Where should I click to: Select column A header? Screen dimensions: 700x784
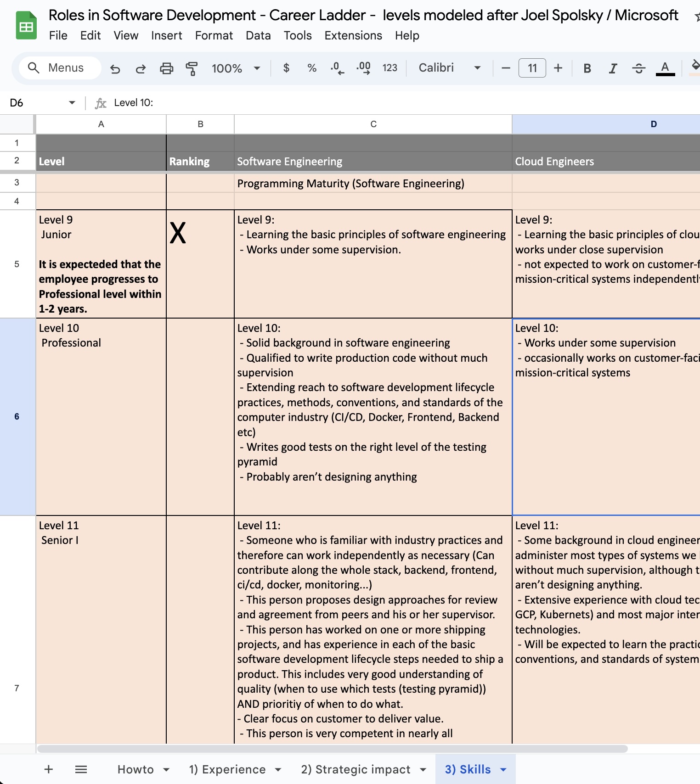101,124
